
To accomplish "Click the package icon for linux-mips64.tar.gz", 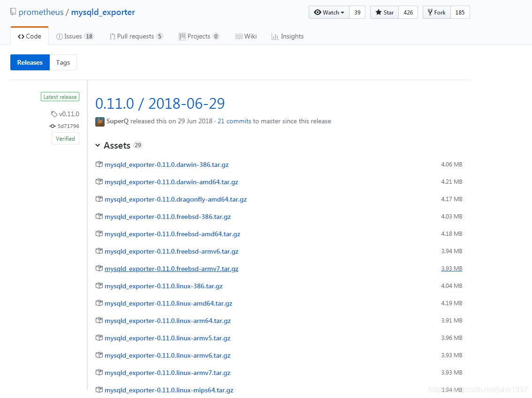I will point(99,390).
